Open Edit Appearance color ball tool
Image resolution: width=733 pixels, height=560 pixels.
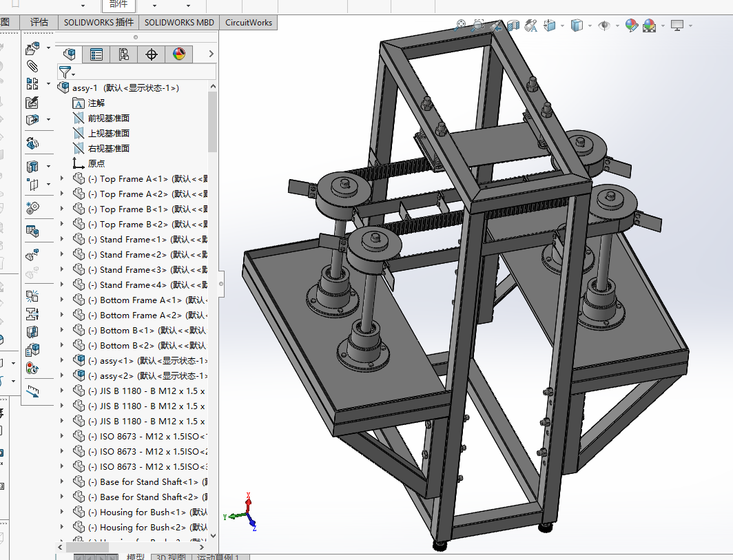click(x=632, y=25)
